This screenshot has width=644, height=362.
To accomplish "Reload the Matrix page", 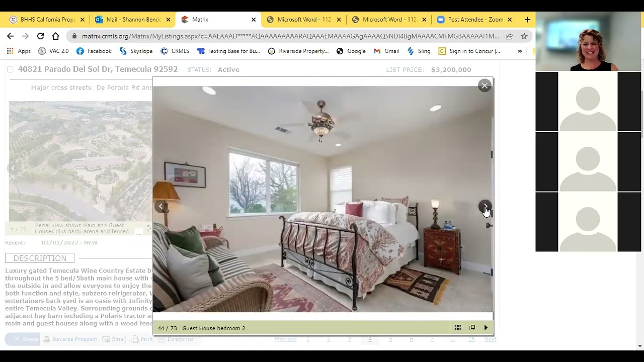I will click(41, 36).
